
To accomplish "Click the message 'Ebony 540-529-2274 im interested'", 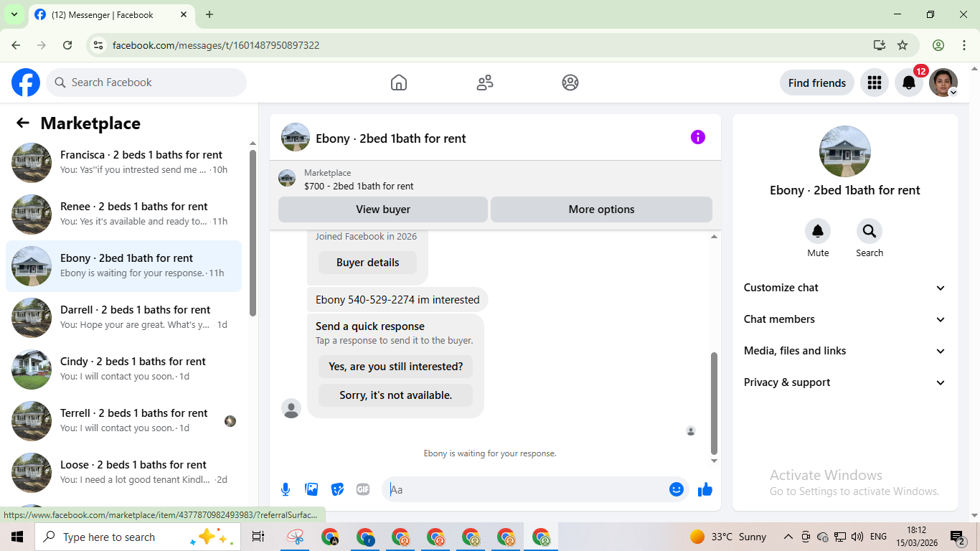I will point(397,300).
